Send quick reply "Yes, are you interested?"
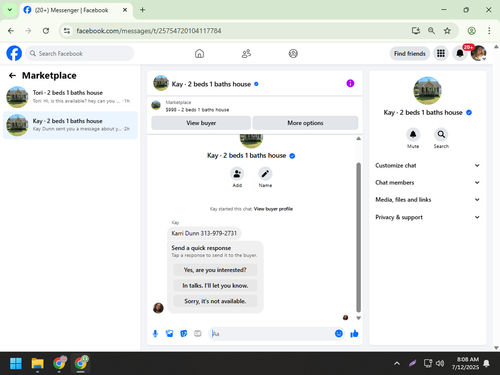500x375 pixels. (x=215, y=270)
